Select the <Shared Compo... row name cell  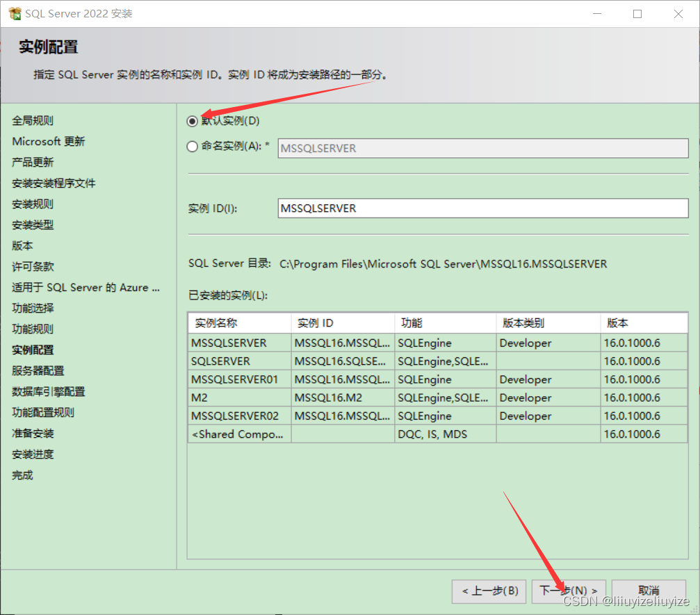click(x=240, y=434)
